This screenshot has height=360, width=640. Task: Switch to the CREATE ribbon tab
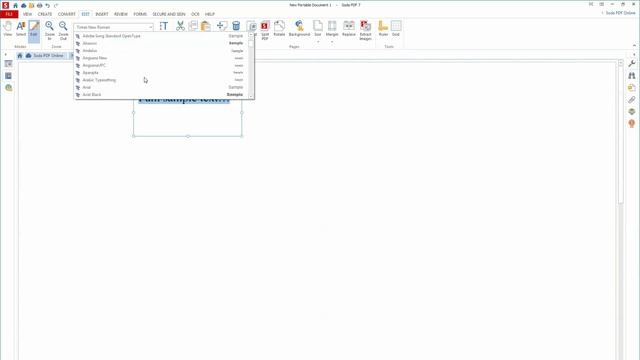45,14
